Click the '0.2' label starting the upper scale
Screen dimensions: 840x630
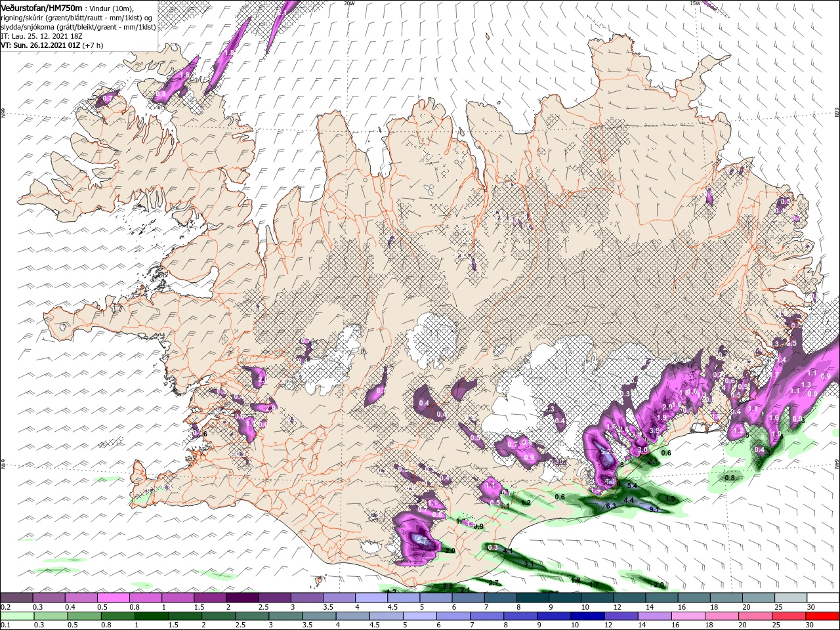5,607
